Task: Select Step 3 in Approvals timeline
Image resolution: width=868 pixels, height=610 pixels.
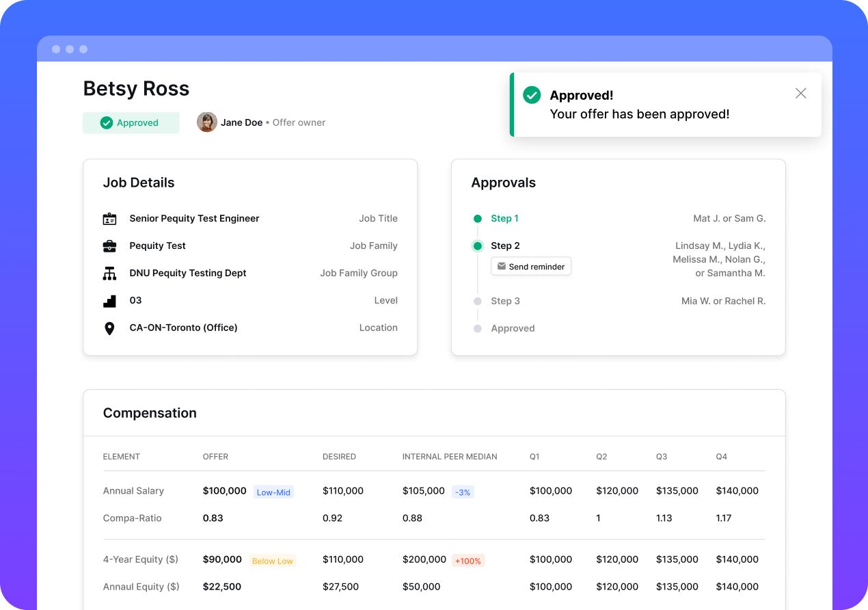Action: tap(505, 301)
